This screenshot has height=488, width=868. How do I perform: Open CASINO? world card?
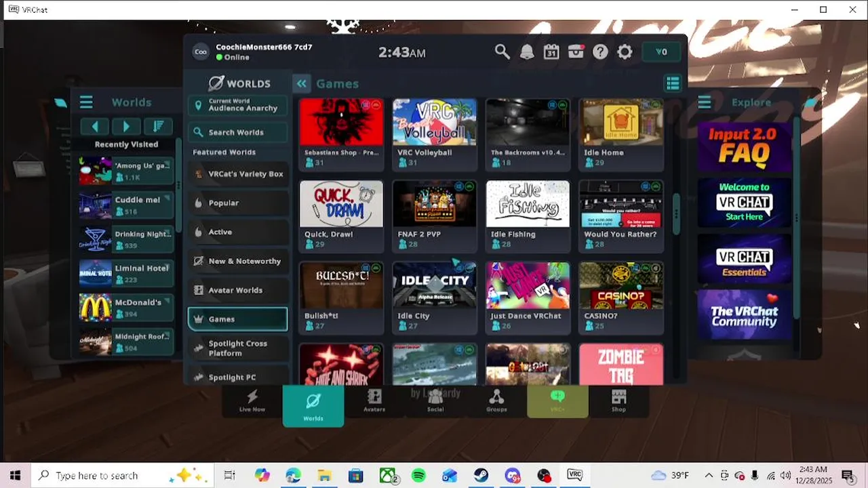(x=621, y=298)
